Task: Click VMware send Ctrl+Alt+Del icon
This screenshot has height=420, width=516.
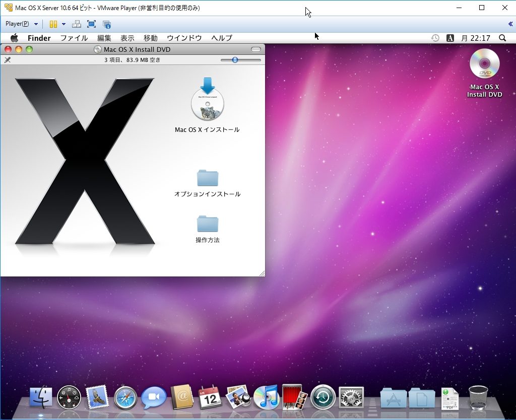Action: pyautogui.click(x=77, y=24)
